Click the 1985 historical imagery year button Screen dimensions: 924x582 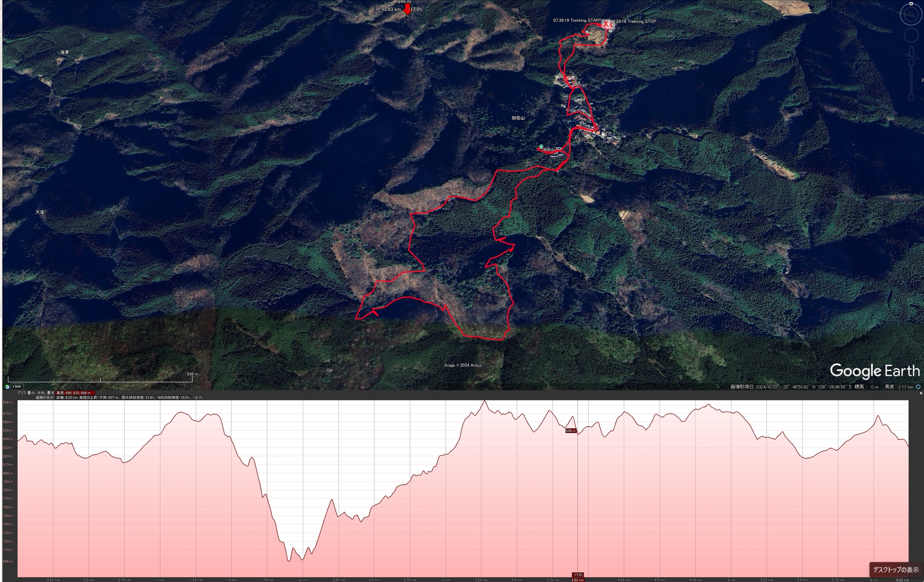click(17, 386)
